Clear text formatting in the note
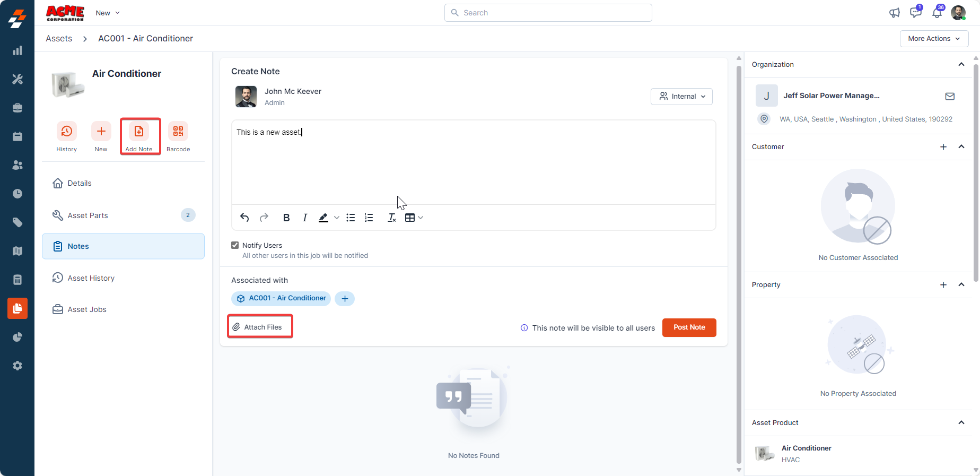Viewport: 980px width, 476px height. pyautogui.click(x=392, y=218)
